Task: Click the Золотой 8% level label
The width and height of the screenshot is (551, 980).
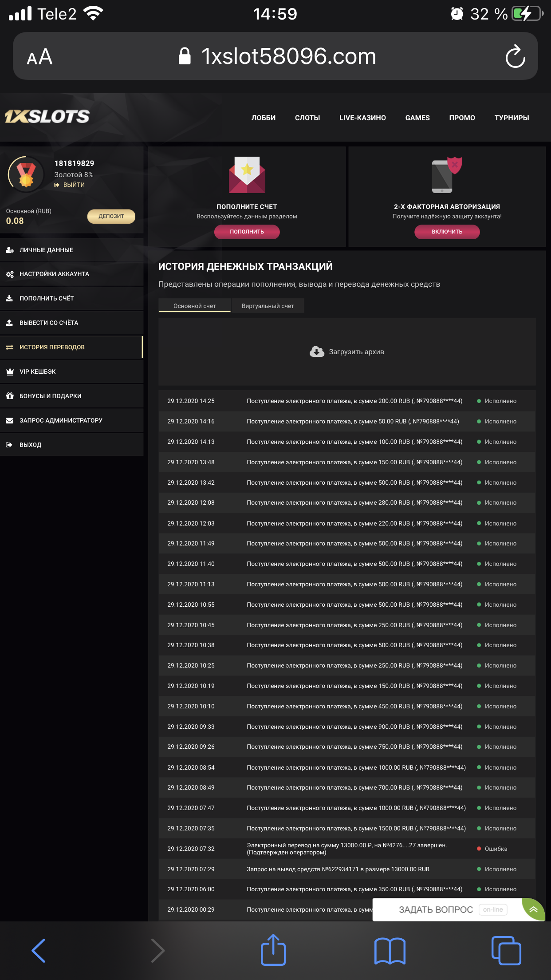Action: (x=74, y=174)
